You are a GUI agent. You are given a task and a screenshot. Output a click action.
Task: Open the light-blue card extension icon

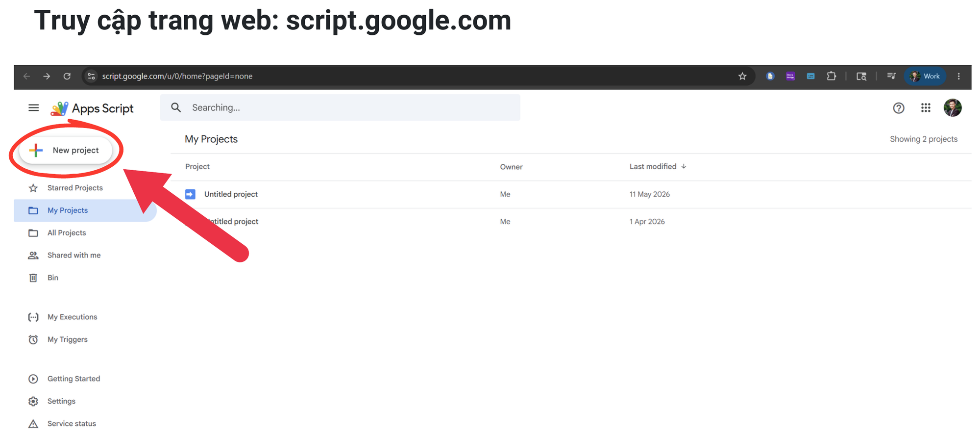point(811,76)
